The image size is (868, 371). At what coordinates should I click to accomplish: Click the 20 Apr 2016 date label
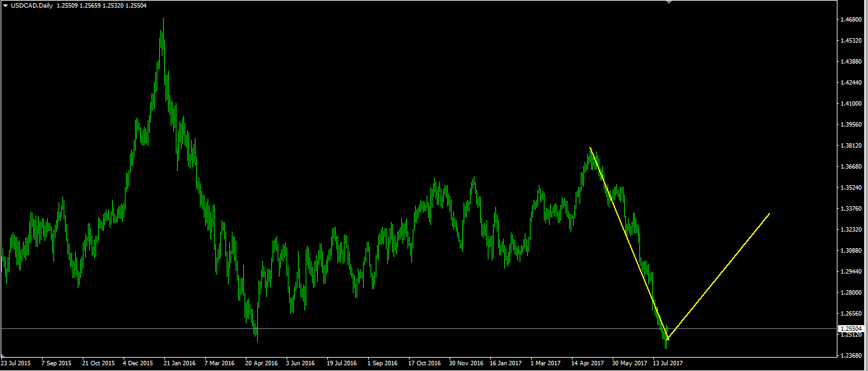(262, 363)
